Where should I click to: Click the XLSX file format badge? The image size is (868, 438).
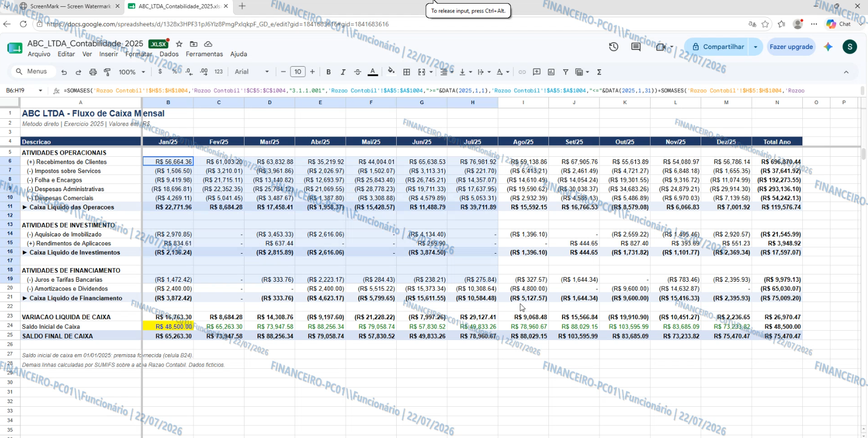tap(158, 44)
